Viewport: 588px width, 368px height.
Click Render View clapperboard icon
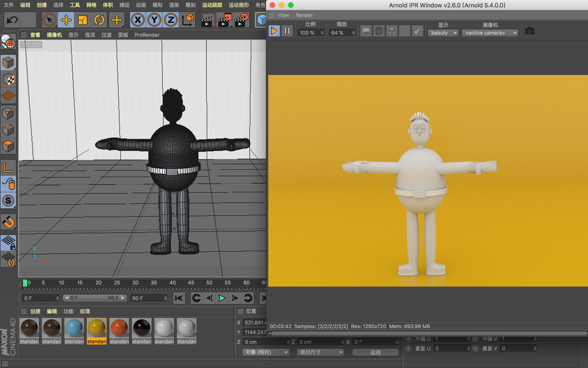(x=208, y=20)
